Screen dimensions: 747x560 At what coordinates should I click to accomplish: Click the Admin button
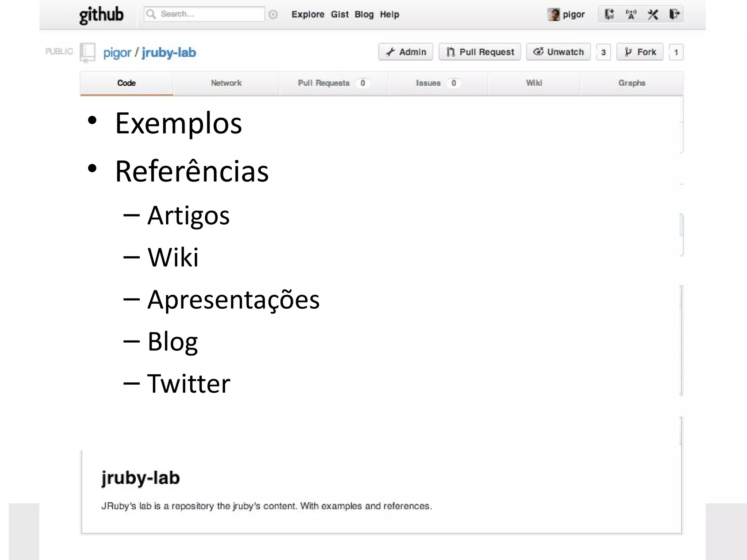(406, 52)
